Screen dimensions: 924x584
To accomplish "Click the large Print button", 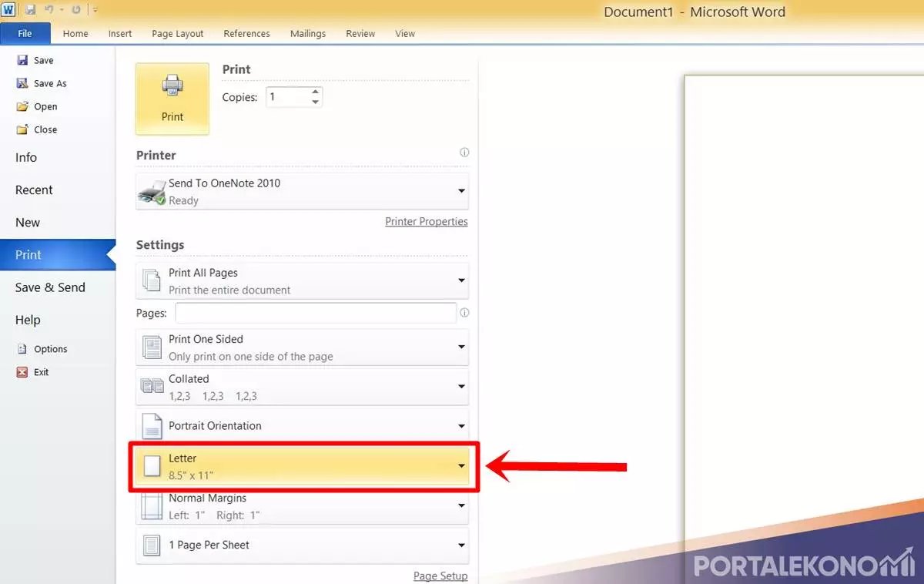I will (172, 99).
